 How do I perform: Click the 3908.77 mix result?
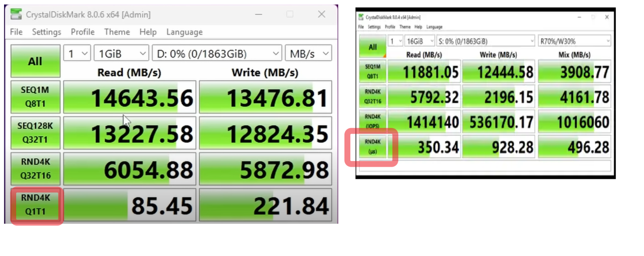(x=574, y=71)
